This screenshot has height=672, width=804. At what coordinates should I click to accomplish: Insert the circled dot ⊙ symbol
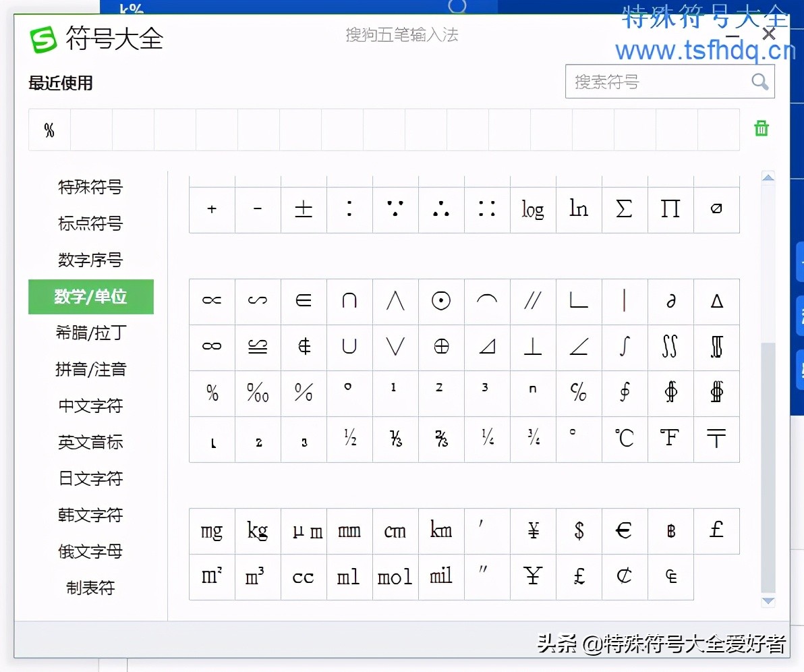441,301
